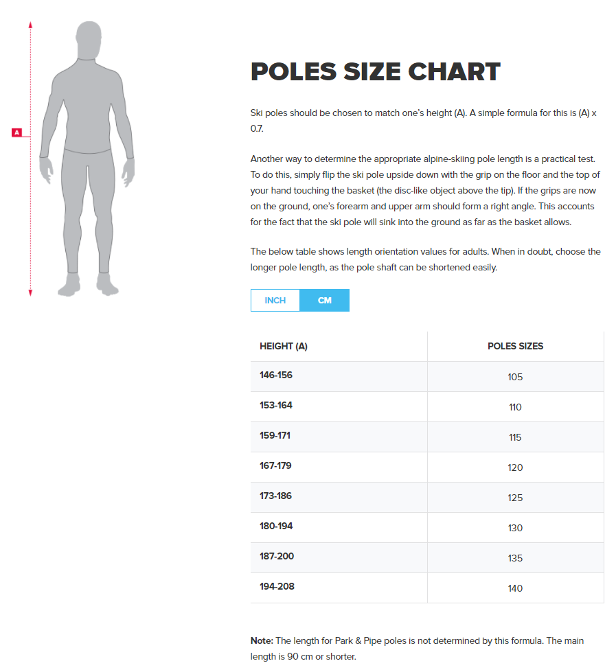Click the "POLES SIZE CHART" heading
616x672 pixels.
click(x=375, y=72)
